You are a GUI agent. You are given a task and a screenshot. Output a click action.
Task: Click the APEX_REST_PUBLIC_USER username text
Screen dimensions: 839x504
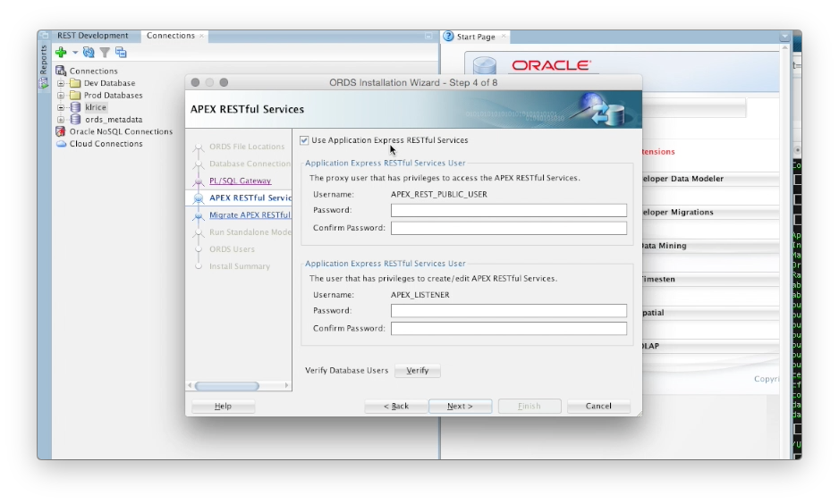[x=439, y=195]
